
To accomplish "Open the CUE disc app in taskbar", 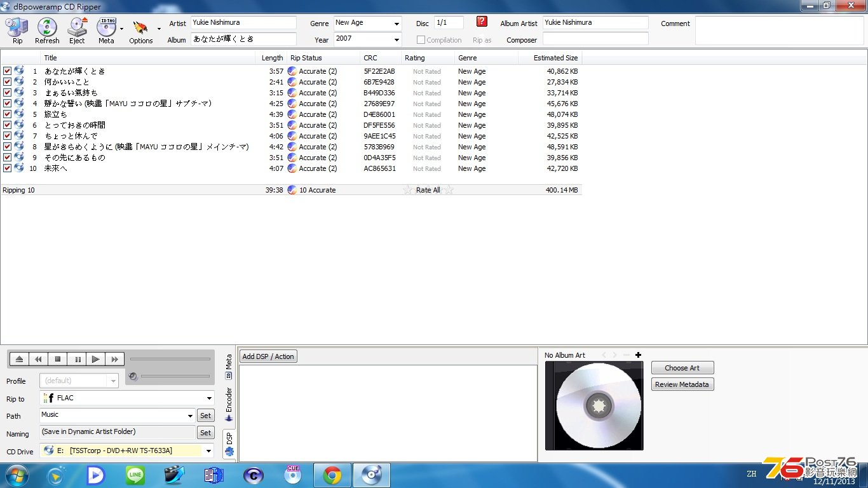I will click(292, 475).
